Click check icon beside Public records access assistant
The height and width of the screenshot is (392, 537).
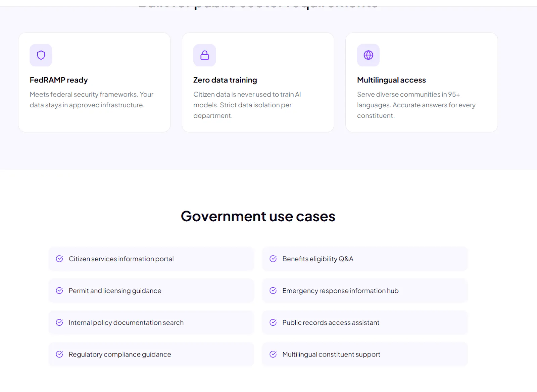(273, 323)
